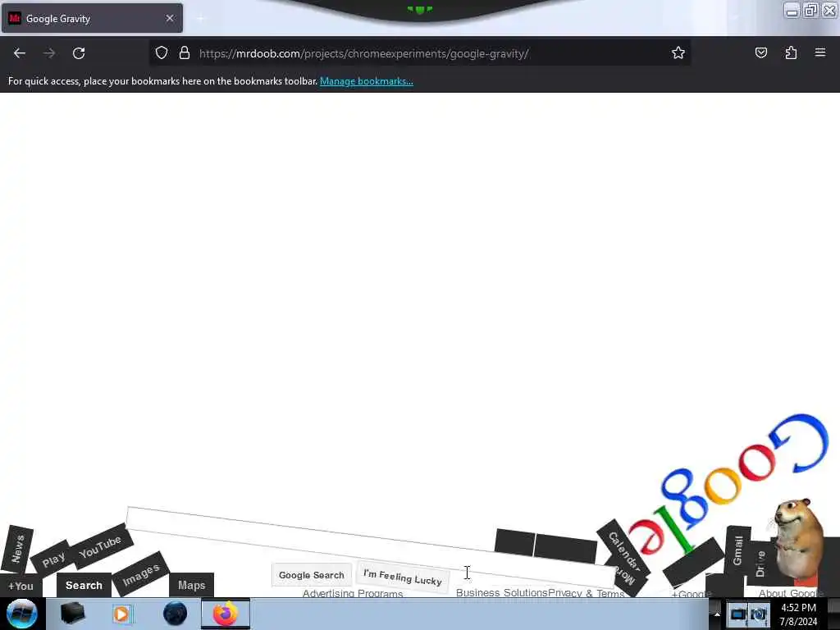Open the Firefox hamburger application menu

coord(820,52)
